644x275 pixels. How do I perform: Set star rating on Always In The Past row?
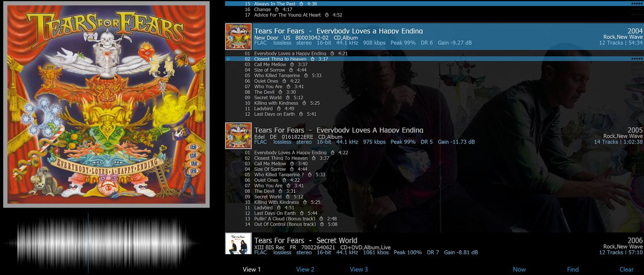tap(636, 4)
